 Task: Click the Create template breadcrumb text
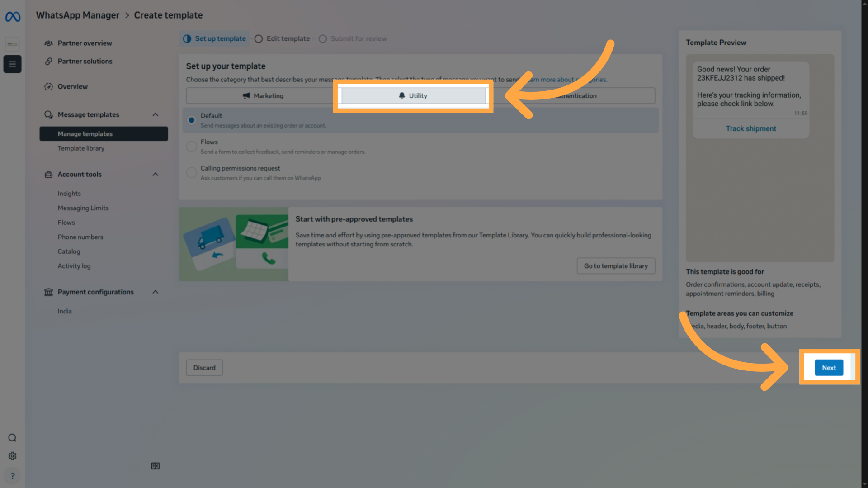click(168, 15)
